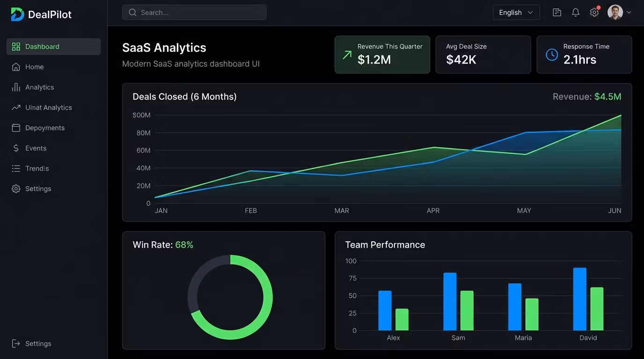Open the English language dropdown

click(516, 13)
